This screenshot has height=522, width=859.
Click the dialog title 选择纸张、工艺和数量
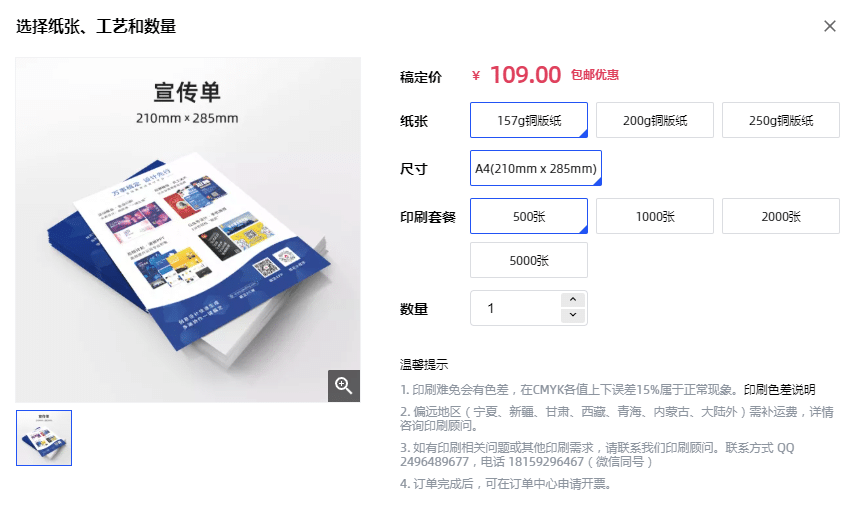(x=96, y=26)
